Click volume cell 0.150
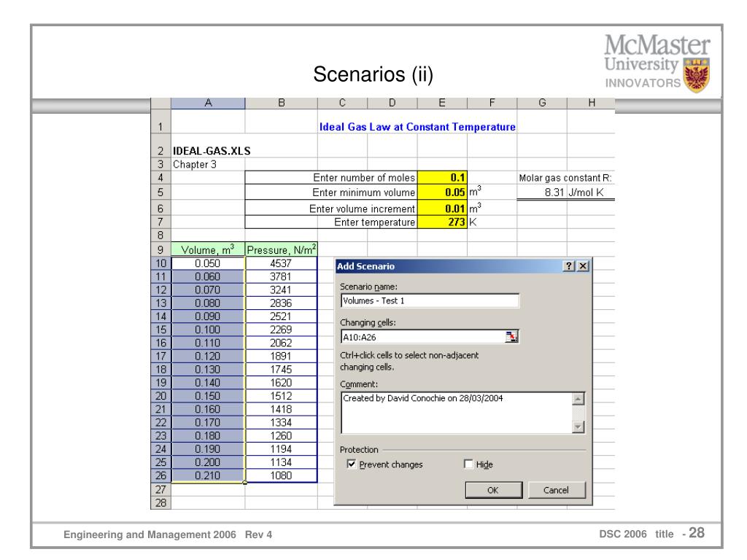The width and height of the screenshot is (747, 560). click(208, 396)
